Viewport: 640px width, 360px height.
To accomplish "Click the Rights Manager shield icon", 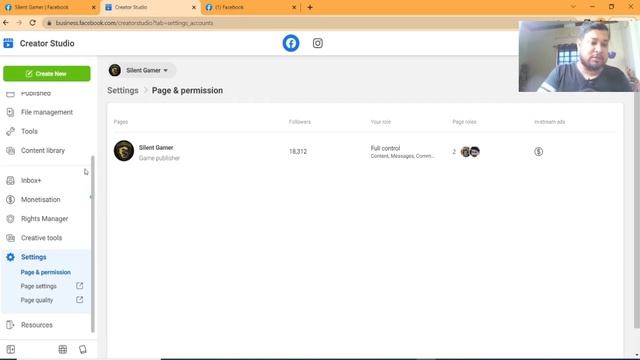I will point(10,219).
